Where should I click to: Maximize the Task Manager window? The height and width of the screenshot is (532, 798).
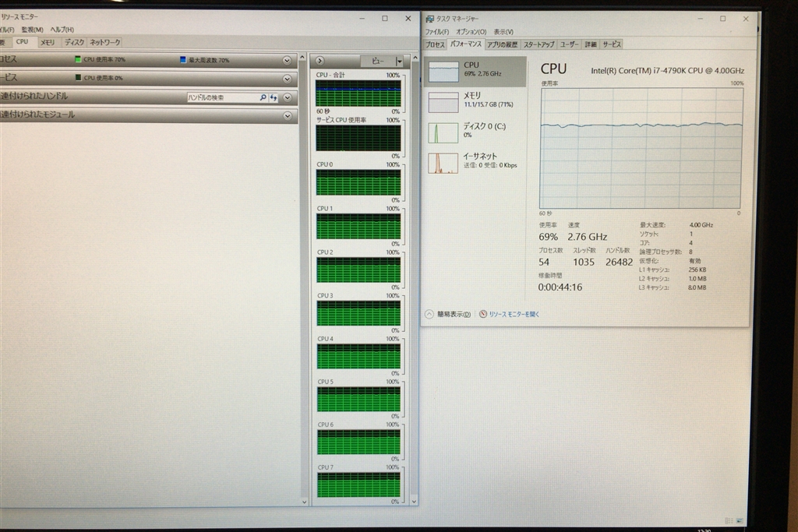[722, 19]
